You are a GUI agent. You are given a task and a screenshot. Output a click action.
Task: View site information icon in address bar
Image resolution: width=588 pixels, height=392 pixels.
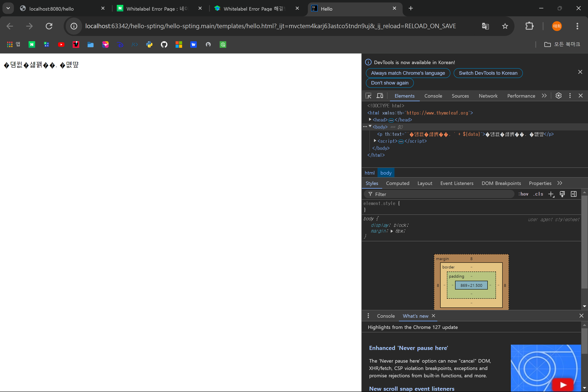74,26
